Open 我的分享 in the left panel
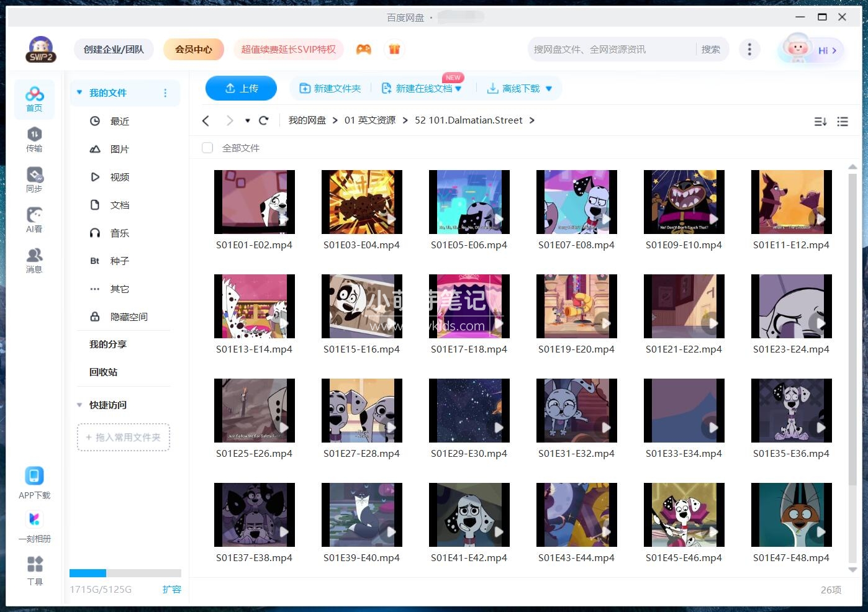Image resolution: width=868 pixels, height=612 pixels. pyautogui.click(x=107, y=344)
